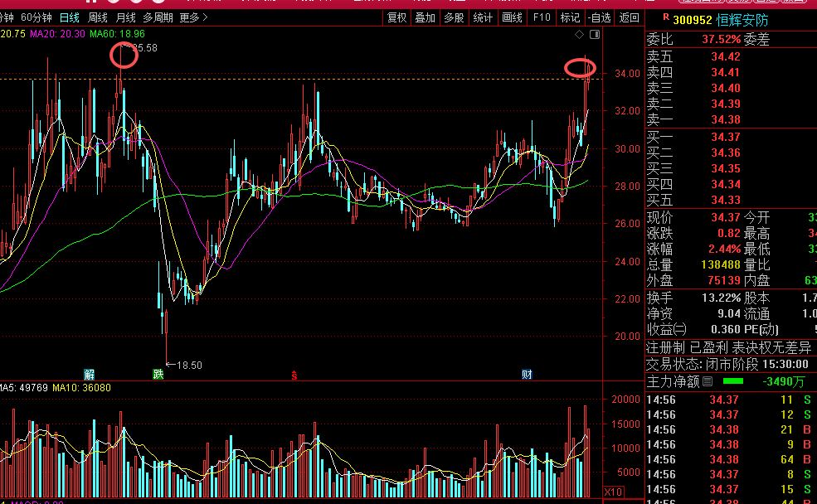The height and width of the screenshot is (504, 817).
Task: Click the green 主力净额 bar
Action: click(x=733, y=381)
